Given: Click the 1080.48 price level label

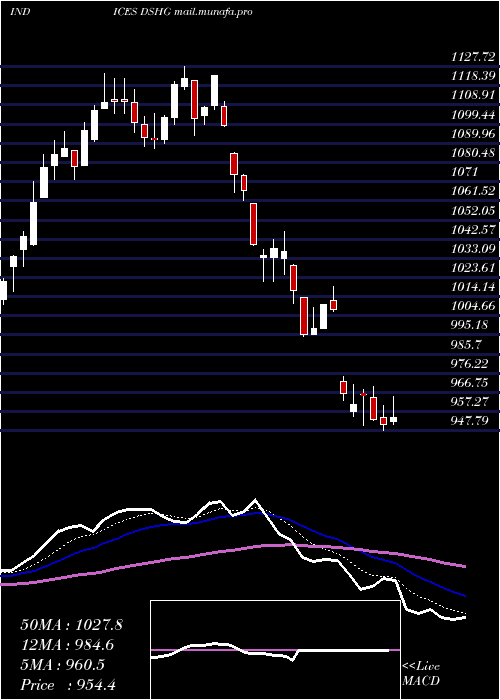Looking at the screenshot, I should coord(473,153).
